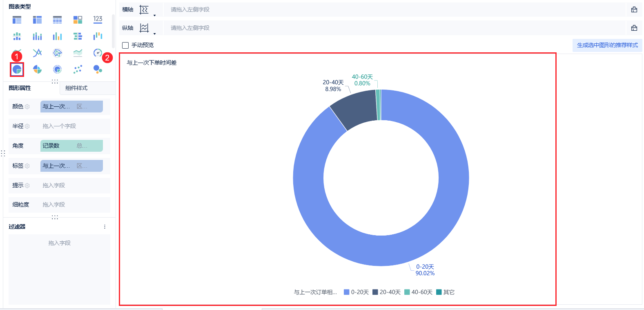This screenshot has height=310, width=644.
Task: Click the 角度 attribute label
Action: (x=18, y=146)
